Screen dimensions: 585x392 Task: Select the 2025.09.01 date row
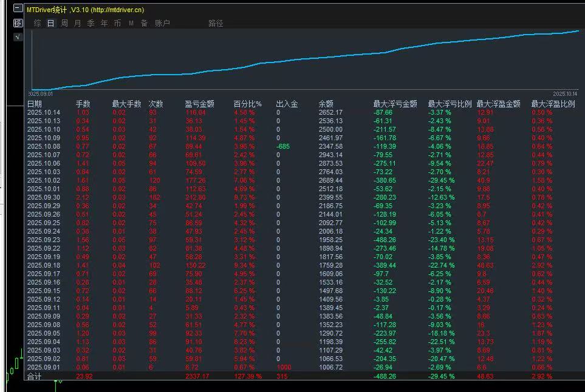pyautogui.click(x=44, y=367)
